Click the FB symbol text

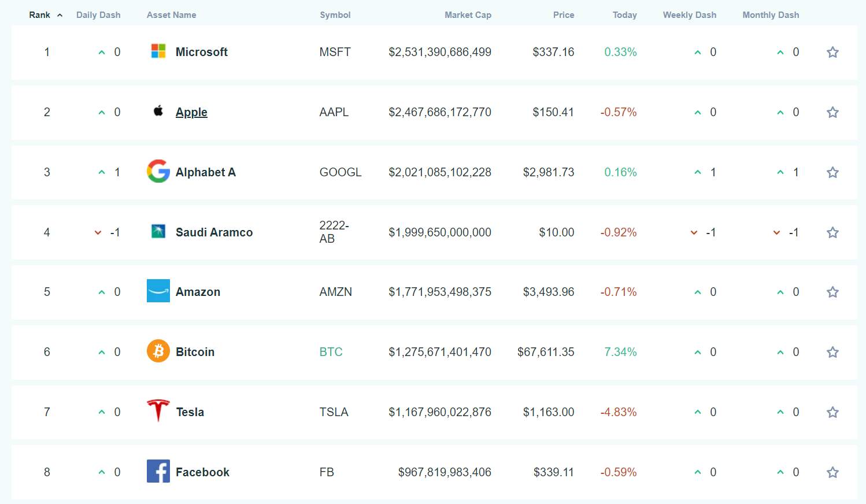327,472
